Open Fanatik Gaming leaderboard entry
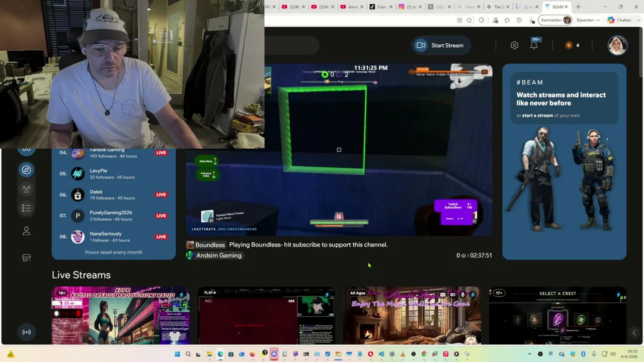The height and width of the screenshot is (362, 644). [114, 153]
